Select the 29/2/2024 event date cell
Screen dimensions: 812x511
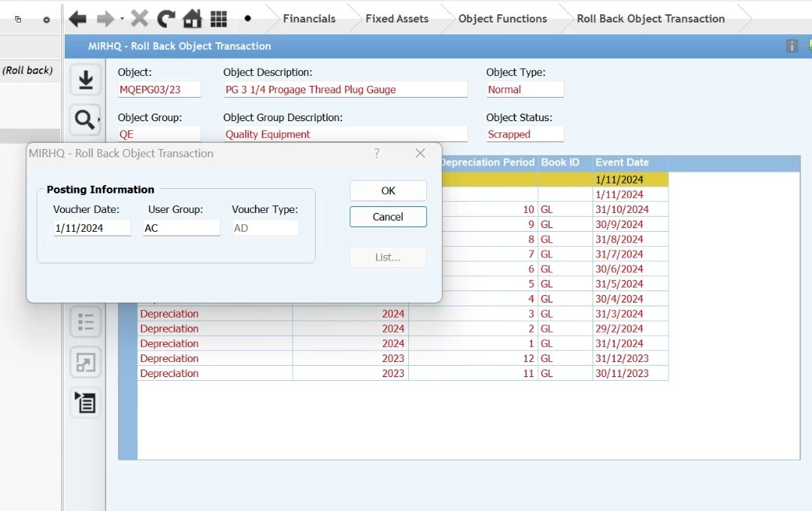click(x=631, y=329)
